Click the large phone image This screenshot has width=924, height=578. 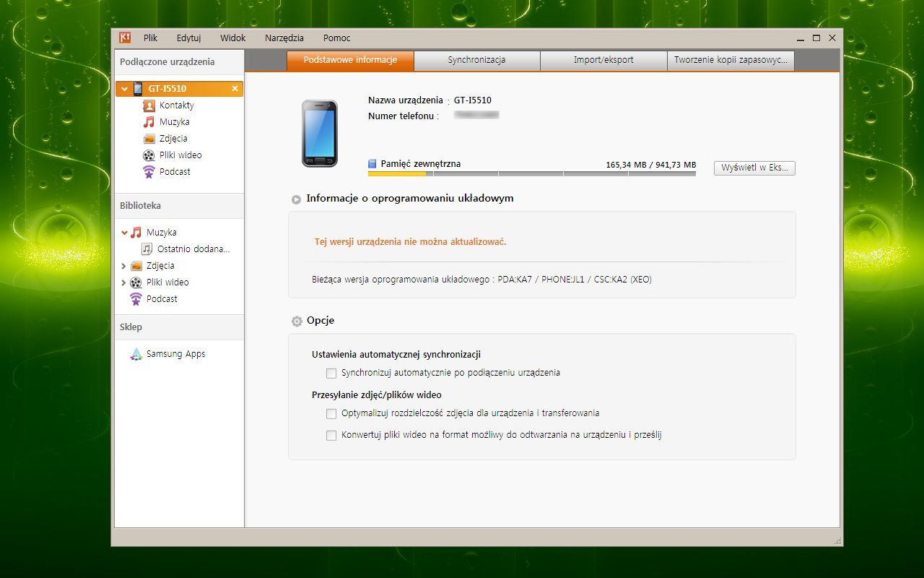[320, 134]
